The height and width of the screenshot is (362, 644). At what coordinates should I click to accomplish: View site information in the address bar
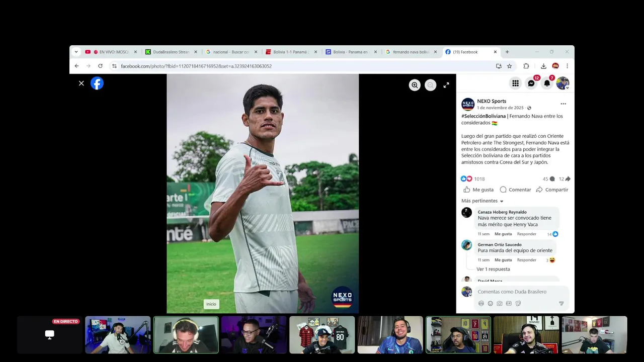114,66
